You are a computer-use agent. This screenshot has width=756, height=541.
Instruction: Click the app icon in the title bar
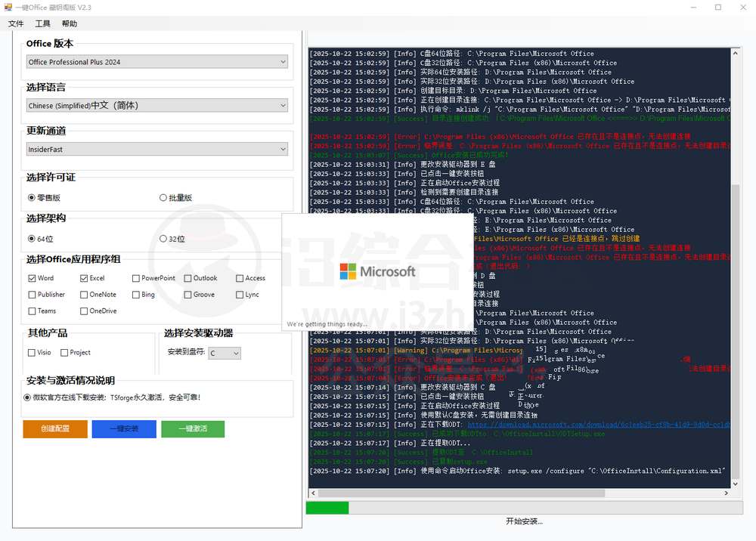coord(8,8)
